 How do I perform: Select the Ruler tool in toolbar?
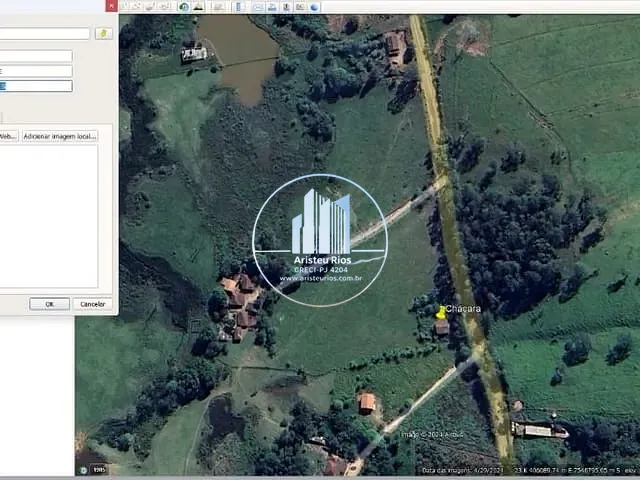click(x=238, y=7)
